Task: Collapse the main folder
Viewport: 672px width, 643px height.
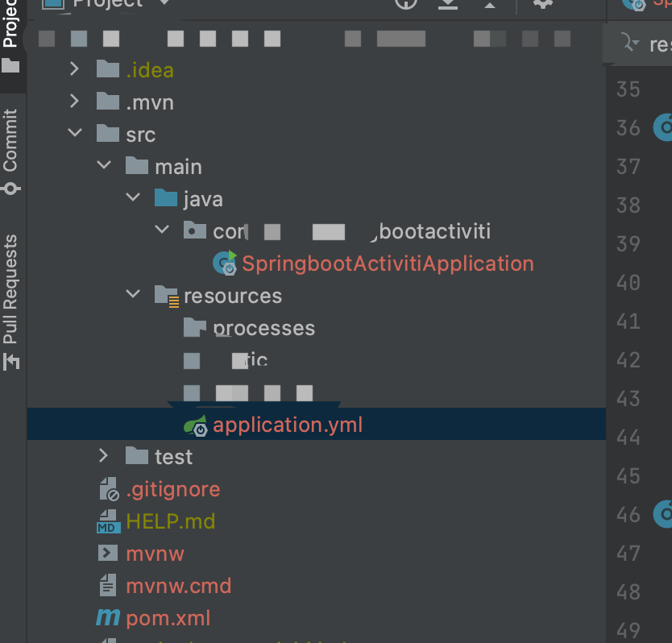Action: click(x=104, y=165)
